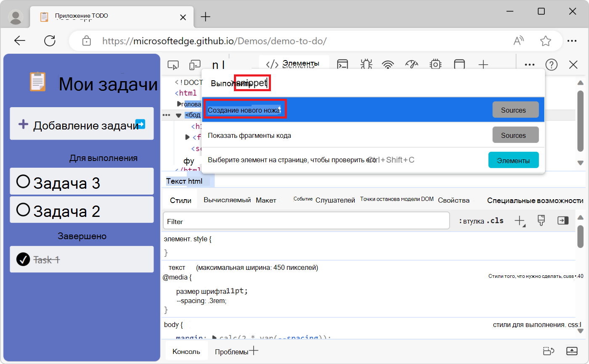Click the paintbrush rendering emulation icon

(x=541, y=221)
